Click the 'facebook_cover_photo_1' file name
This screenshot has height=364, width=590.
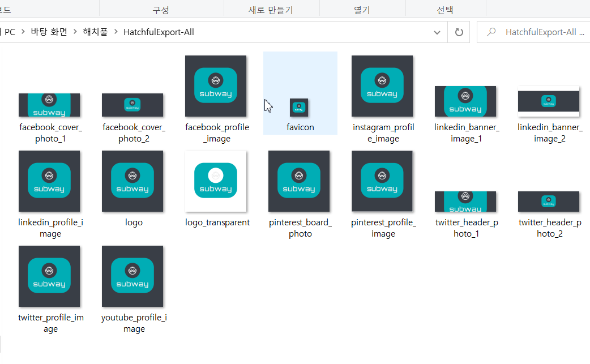pos(50,133)
